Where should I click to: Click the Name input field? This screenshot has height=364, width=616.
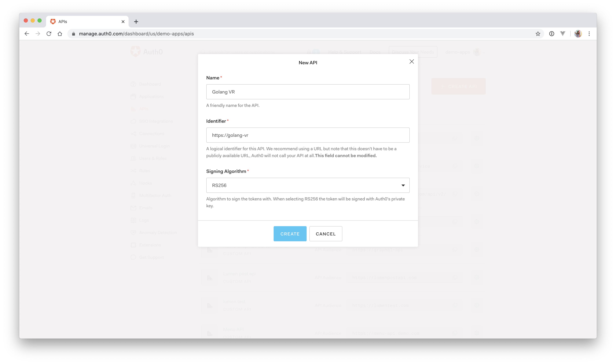point(308,92)
